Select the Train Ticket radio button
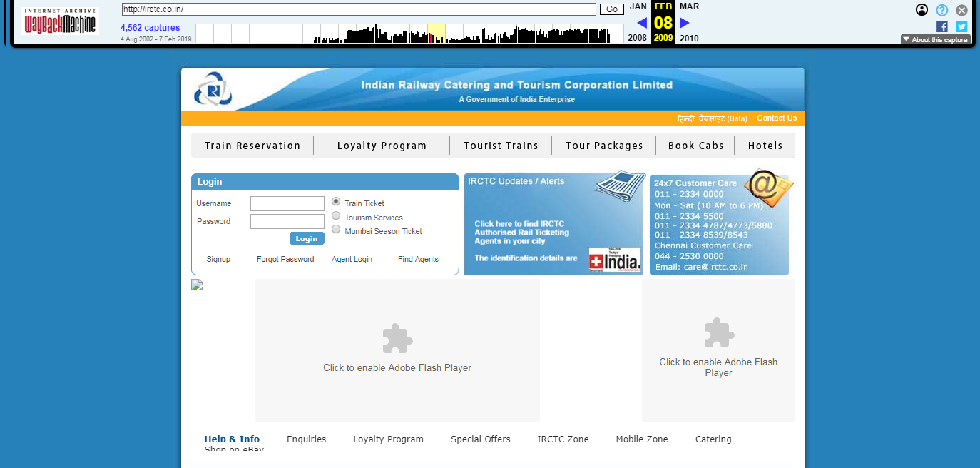Screen dimensions: 980x468 click(336, 202)
